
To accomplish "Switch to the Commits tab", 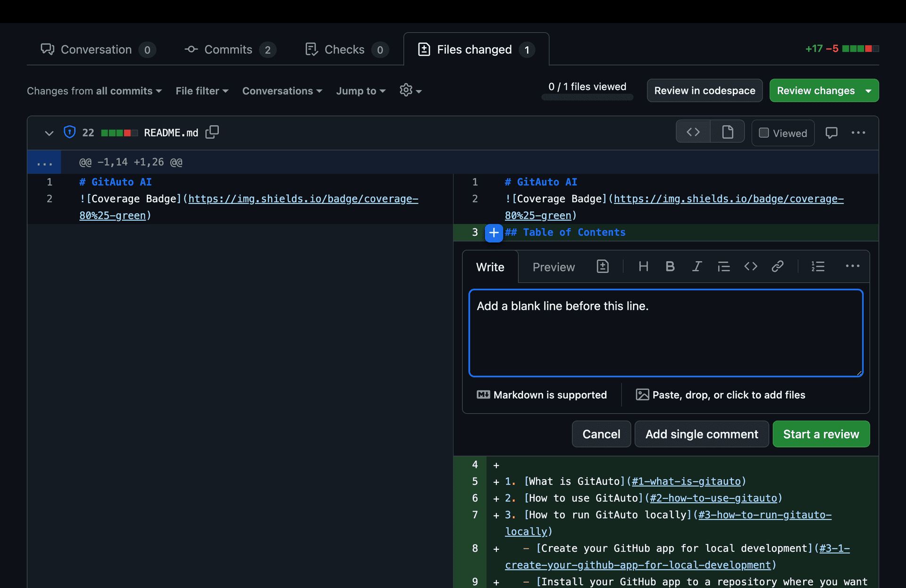I will pos(228,50).
